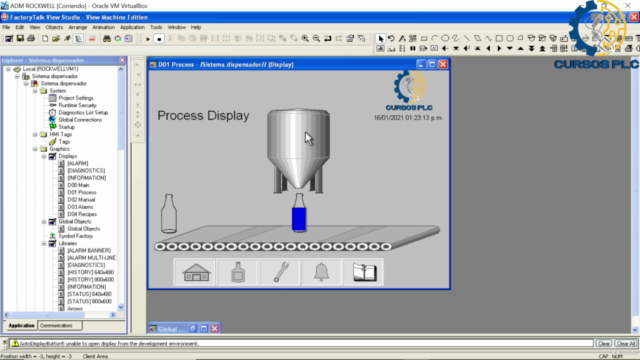The image size is (640, 360).
Task: Click the Move Right arrow key object icon
Action: point(499,49)
